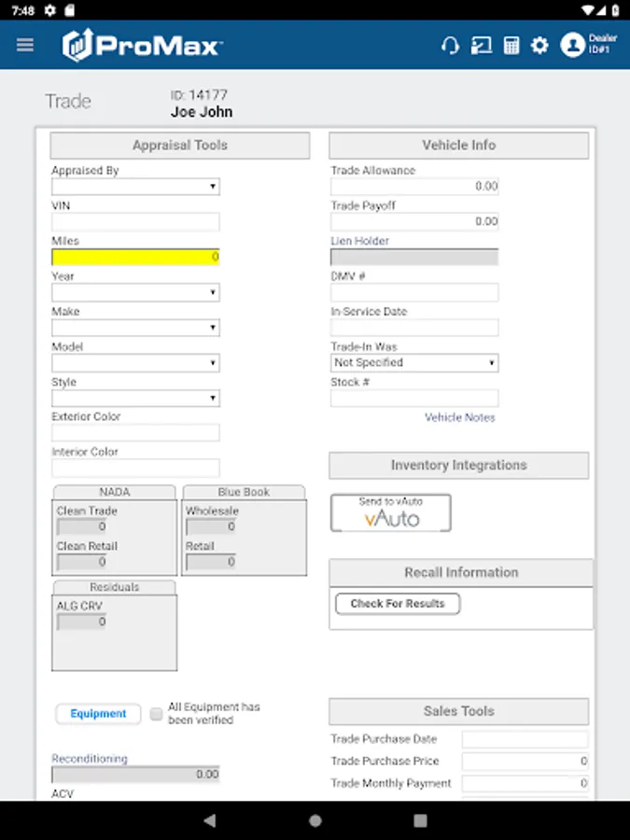Screen dimensions: 630x840
Task: Open the Model dropdown
Action: 135,363
